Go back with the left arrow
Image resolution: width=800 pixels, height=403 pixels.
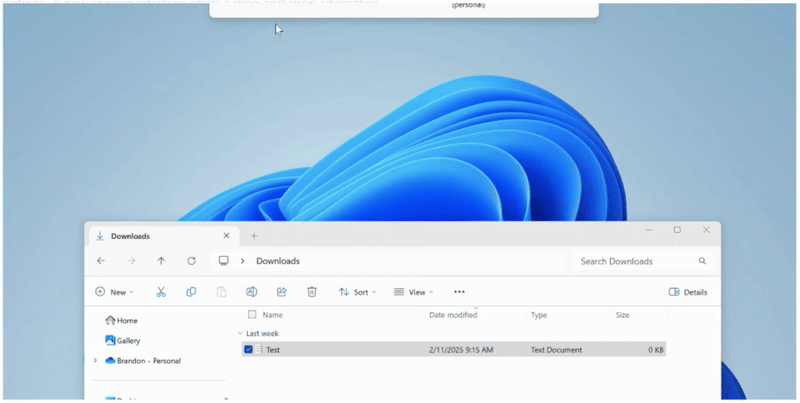coord(101,261)
